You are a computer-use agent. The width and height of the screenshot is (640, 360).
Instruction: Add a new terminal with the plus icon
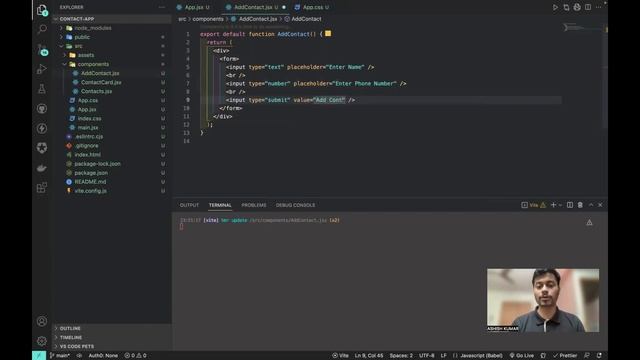pyautogui.click(x=553, y=205)
